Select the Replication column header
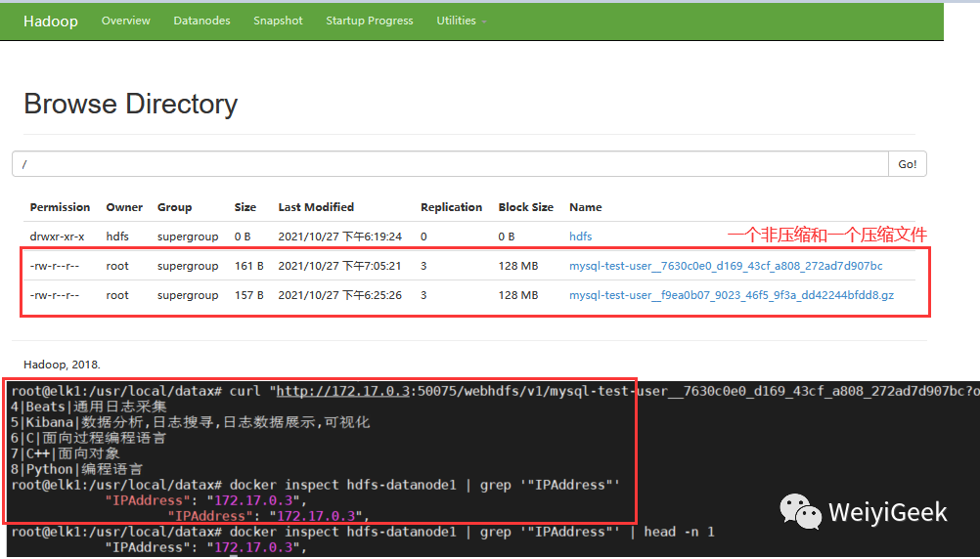Image resolution: width=980 pixels, height=559 pixels. click(451, 207)
